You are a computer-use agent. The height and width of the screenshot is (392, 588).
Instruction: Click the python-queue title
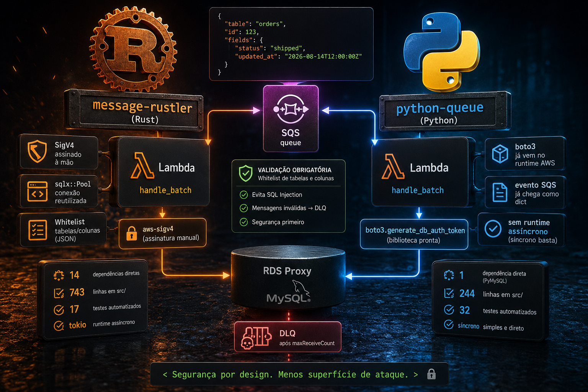point(440,108)
